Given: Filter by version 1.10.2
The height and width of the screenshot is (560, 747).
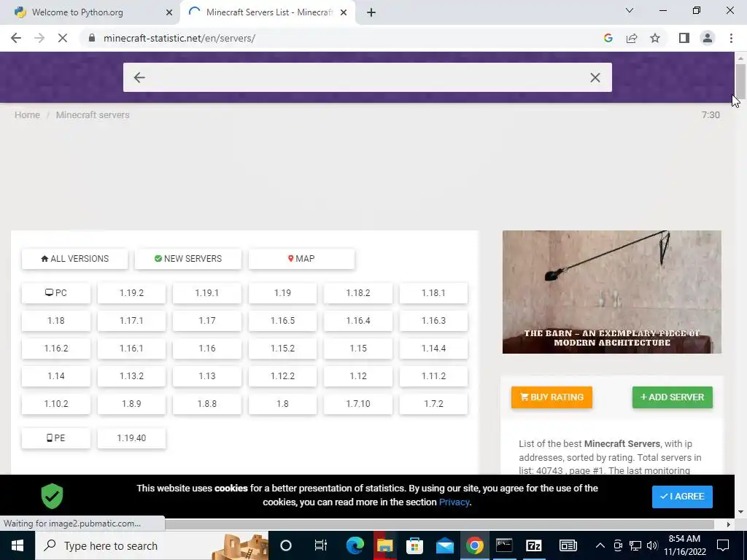Looking at the screenshot, I should pos(55,403).
